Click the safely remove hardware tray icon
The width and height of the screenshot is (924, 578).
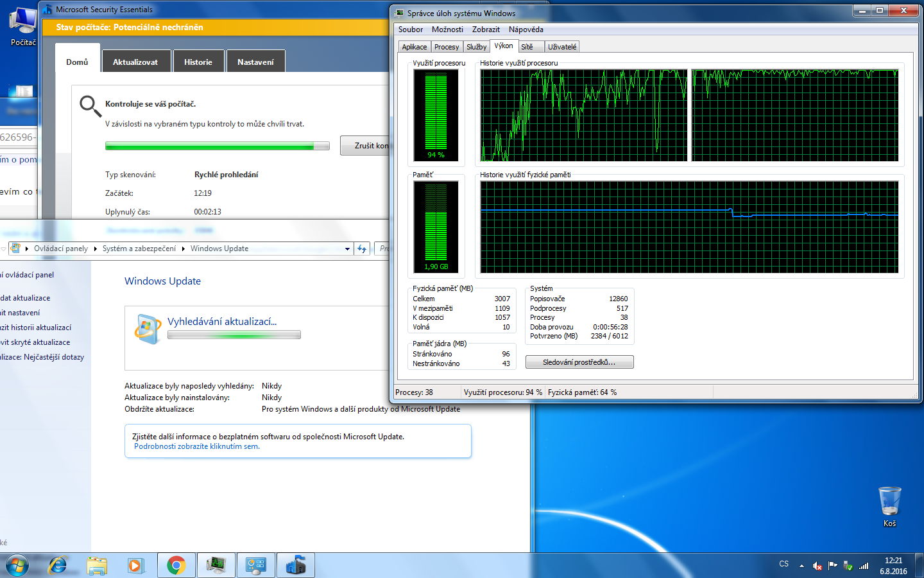848,566
